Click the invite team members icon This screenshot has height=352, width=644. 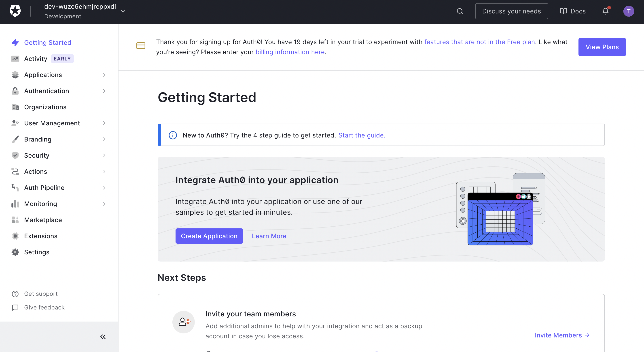[184, 322]
